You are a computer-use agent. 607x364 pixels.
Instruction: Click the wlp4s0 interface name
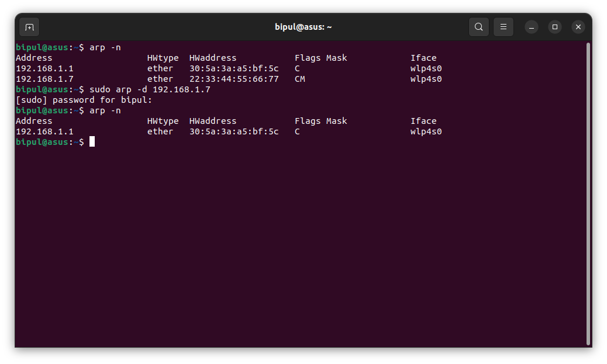pyautogui.click(x=425, y=68)
